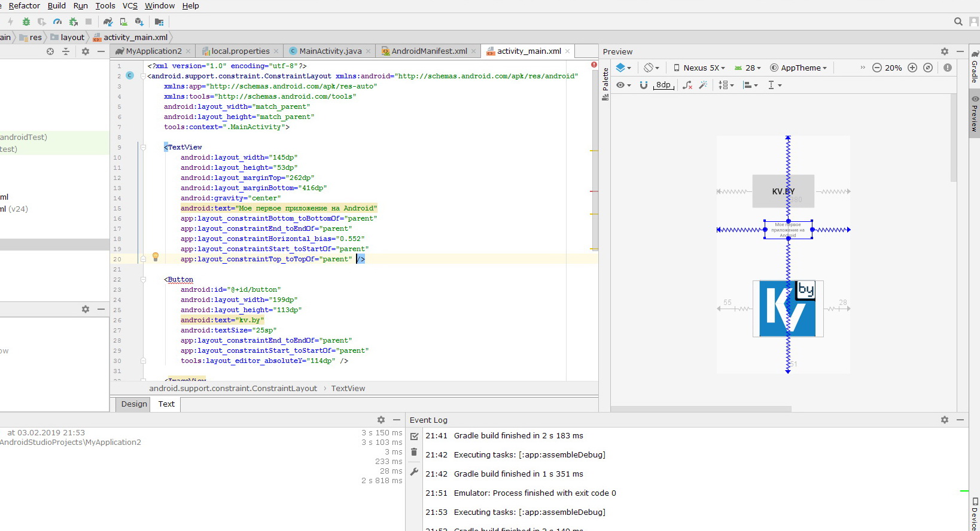Click TextView breadcrumb below editor
This screenshot has width=980, height=531.
click(x=348, y=388)
